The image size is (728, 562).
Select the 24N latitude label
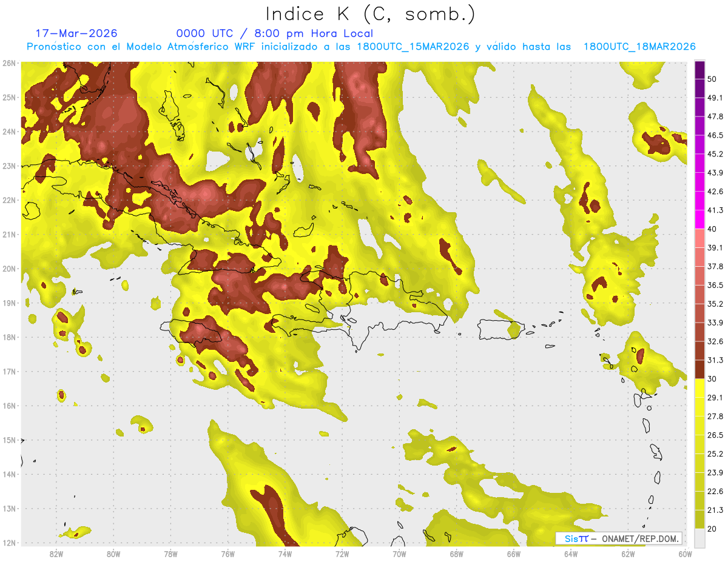tap(9, 132)
